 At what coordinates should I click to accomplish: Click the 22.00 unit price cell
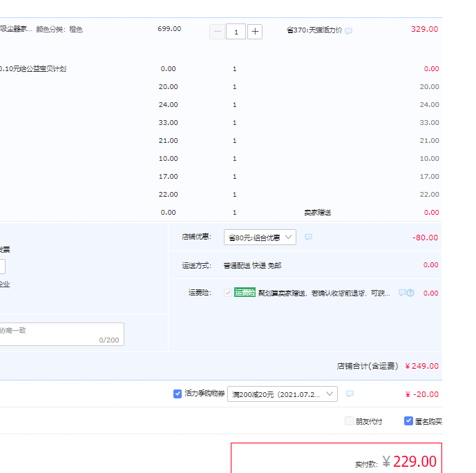[x=168, y=194]
